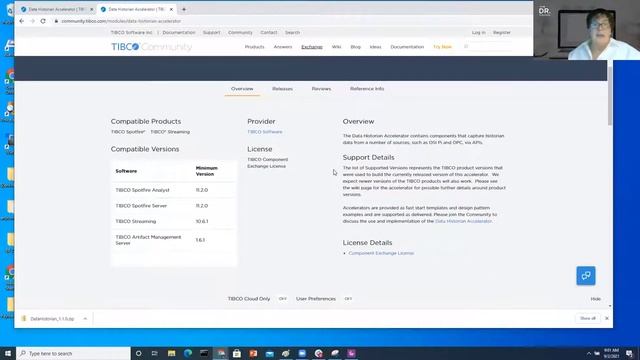Switch to the Releases tab
The width and height of the screenshot is (640, 360).
[282, 89]
